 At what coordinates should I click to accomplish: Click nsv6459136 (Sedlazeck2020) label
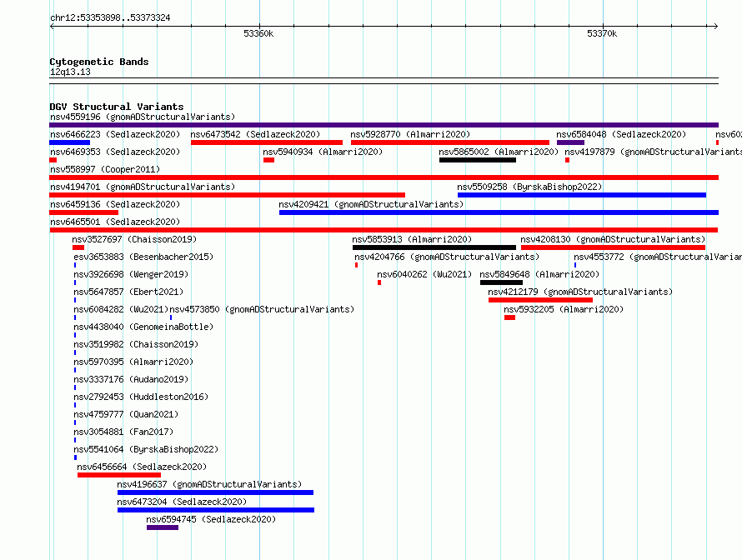click(115, 204)
